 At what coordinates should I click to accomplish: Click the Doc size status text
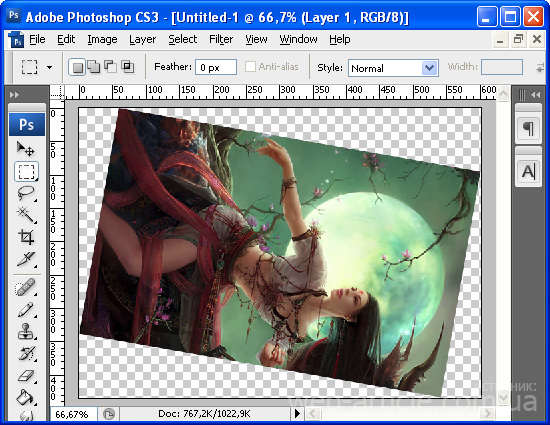[x=204, y=414]
